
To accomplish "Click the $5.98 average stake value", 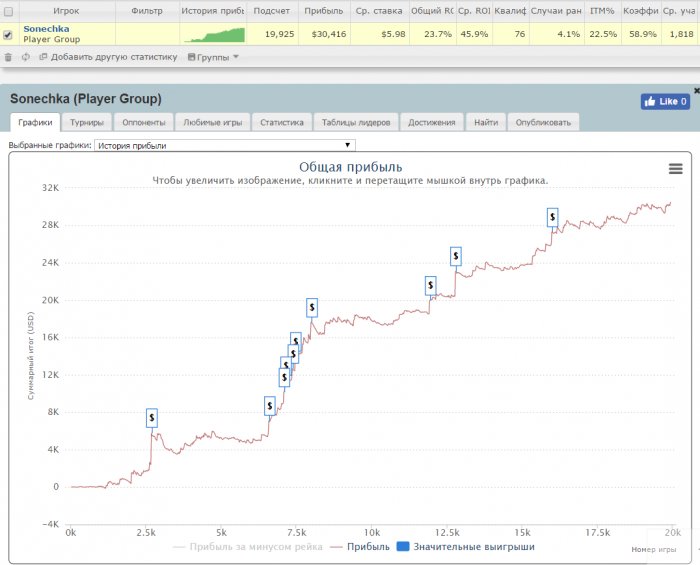I will tap(393, 34).
